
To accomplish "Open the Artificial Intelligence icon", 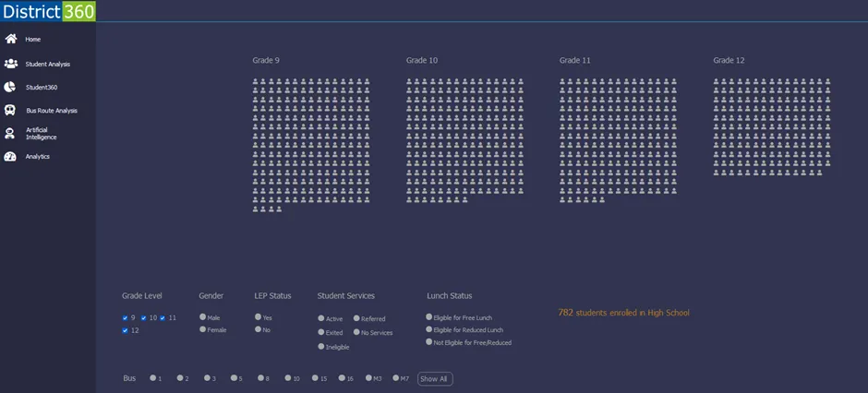I will (10, 134).
